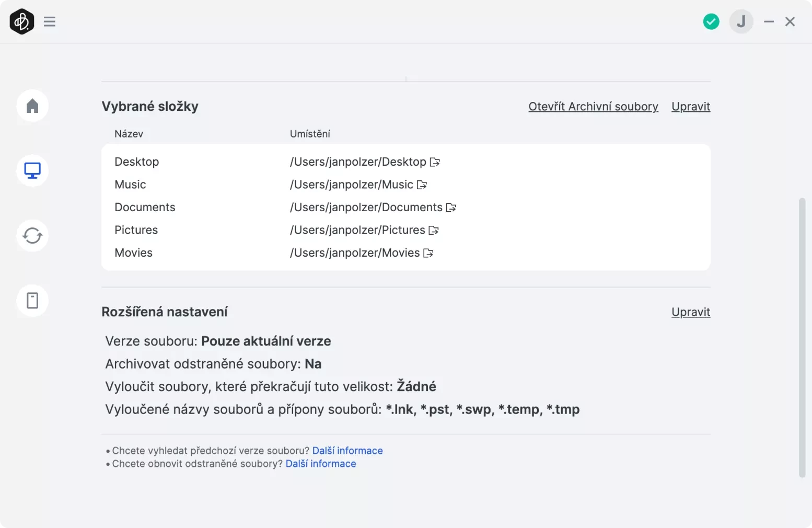Screen dimensions: 812x528
Task: Open the hamburger menu
Action: click(50, 21)
